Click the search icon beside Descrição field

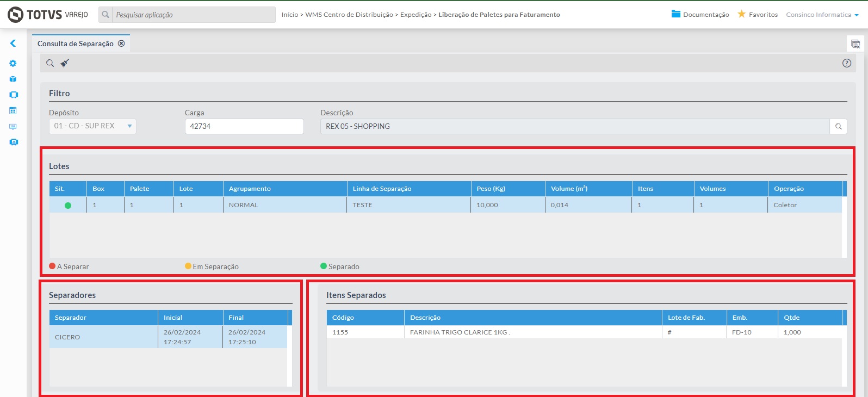(x=838, y=126)
